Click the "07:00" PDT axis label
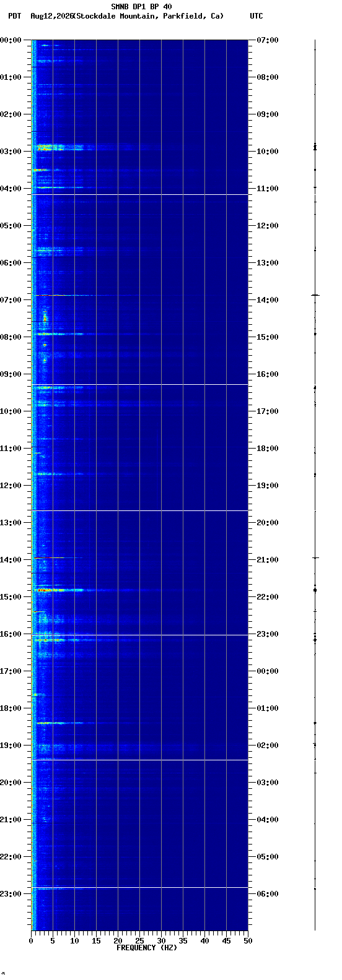The width and height of the screenshot is (342, 980). 11,300
